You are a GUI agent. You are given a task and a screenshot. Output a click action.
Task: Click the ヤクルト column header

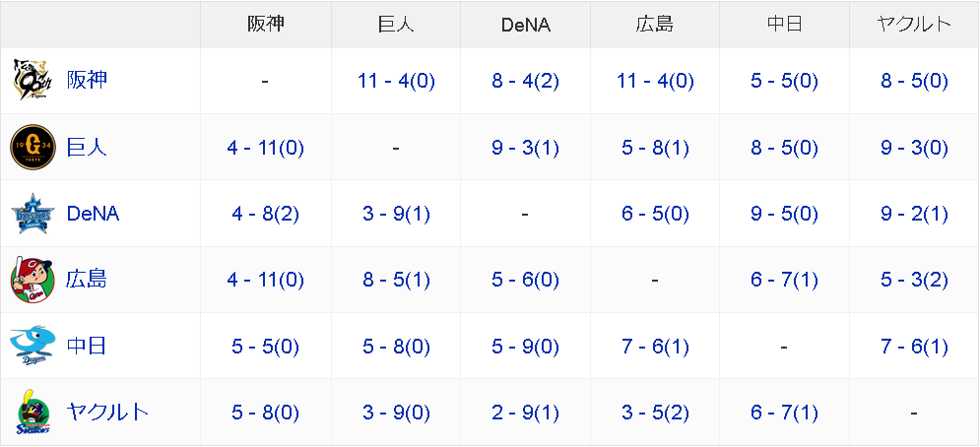point(914,24)
